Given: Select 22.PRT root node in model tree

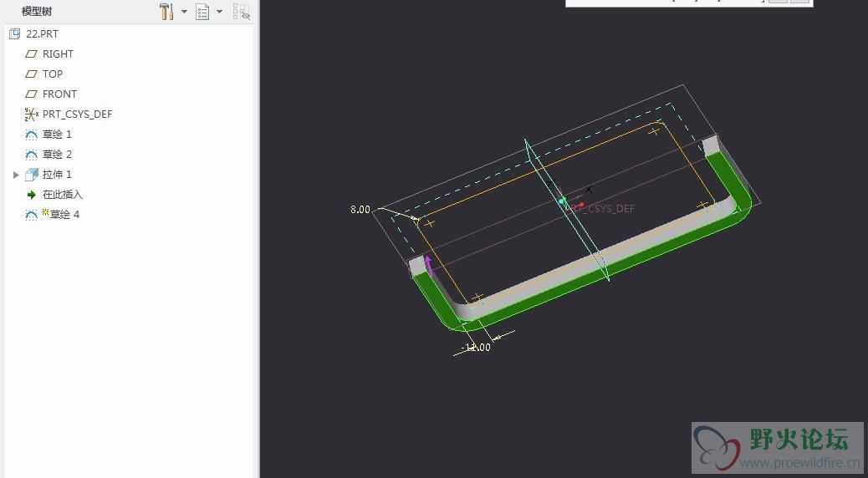Looking at the screenshot, I should 33,33.
